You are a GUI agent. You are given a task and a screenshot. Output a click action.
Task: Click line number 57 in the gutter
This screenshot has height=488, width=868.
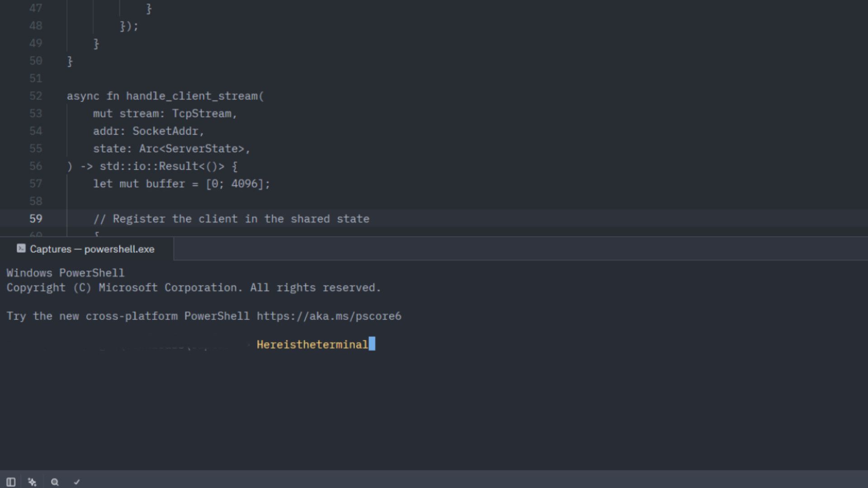pyautogui.click(x=36, y=184)
